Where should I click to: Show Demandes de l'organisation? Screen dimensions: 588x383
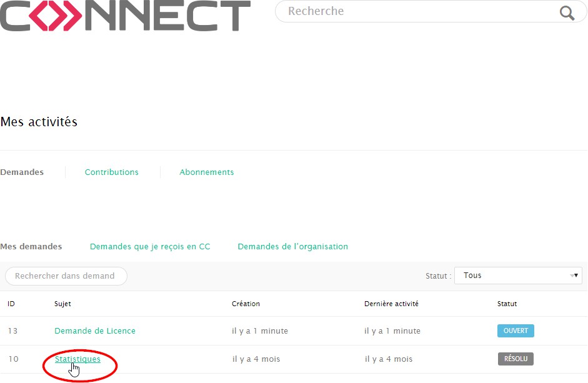coord(293,247)
